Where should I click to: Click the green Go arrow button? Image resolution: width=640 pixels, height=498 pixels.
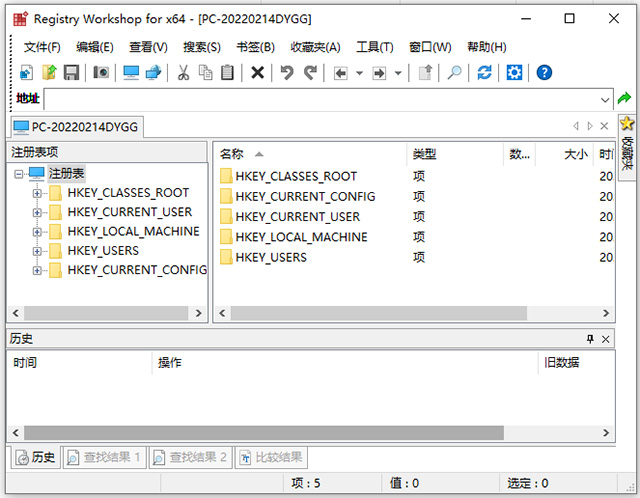point(625,99)
